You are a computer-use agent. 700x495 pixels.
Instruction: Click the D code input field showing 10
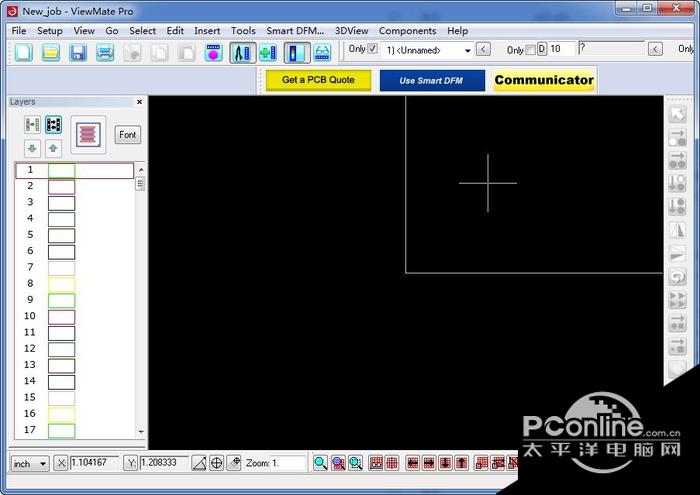coord(562,49)
